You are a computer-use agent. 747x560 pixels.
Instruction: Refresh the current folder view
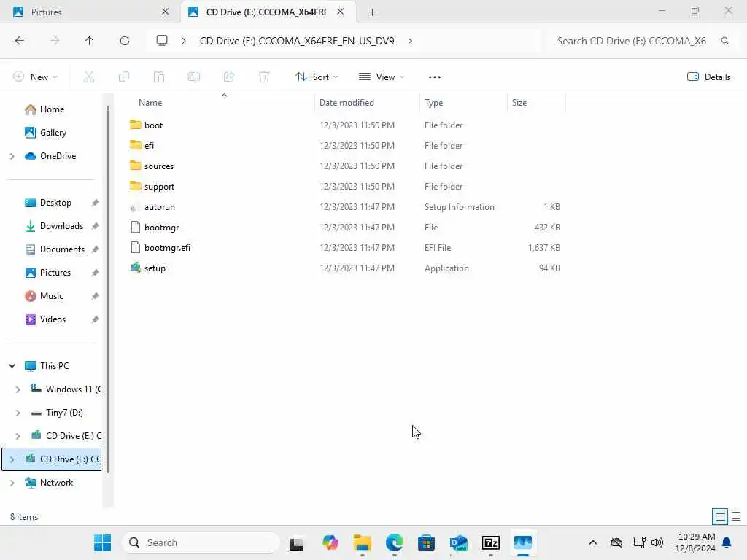pyautogui.click(x=125, y=41)
